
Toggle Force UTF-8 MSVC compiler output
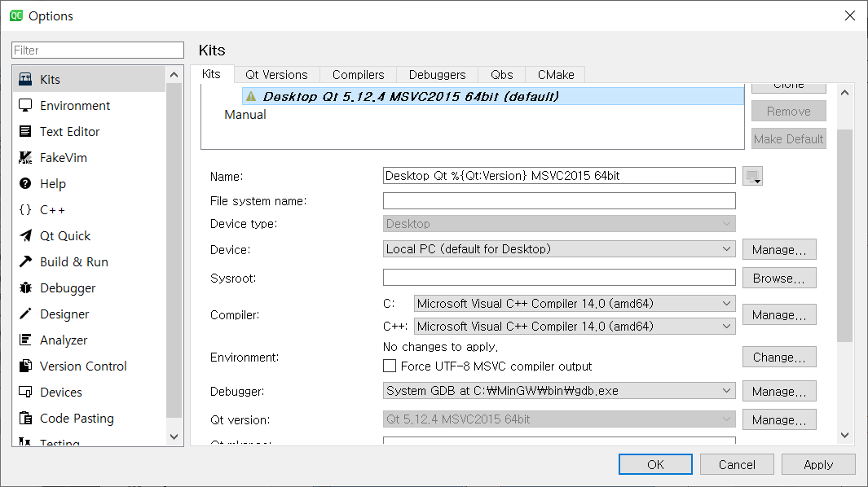tap(390, 366)
